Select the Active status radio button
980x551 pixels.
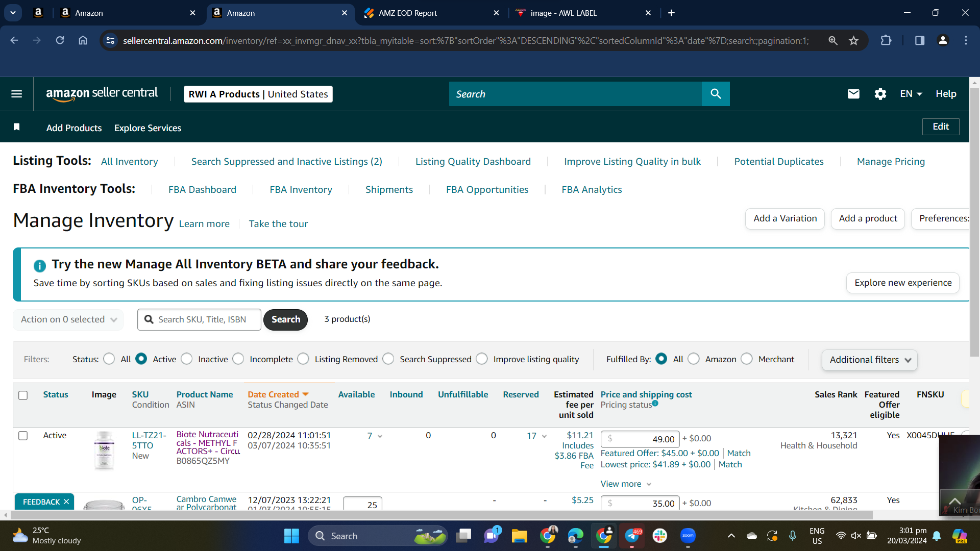pyautogui.click(x=141, y=359)
